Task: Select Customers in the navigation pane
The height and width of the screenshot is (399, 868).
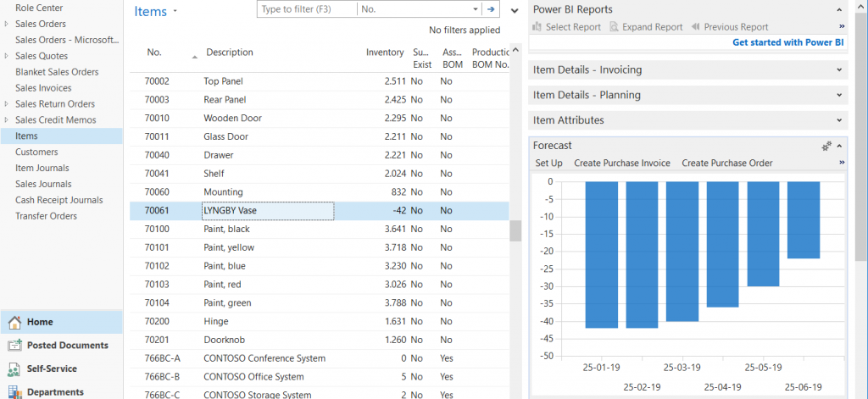Action: point(36,152)
